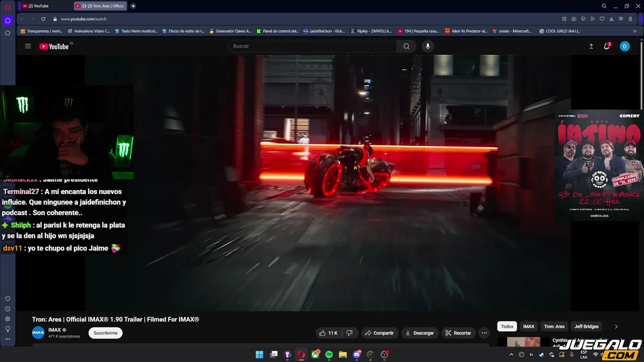Open Opera sidebar history clock icon
Viewport: 644px width, 362px height.
click(8, 309)
